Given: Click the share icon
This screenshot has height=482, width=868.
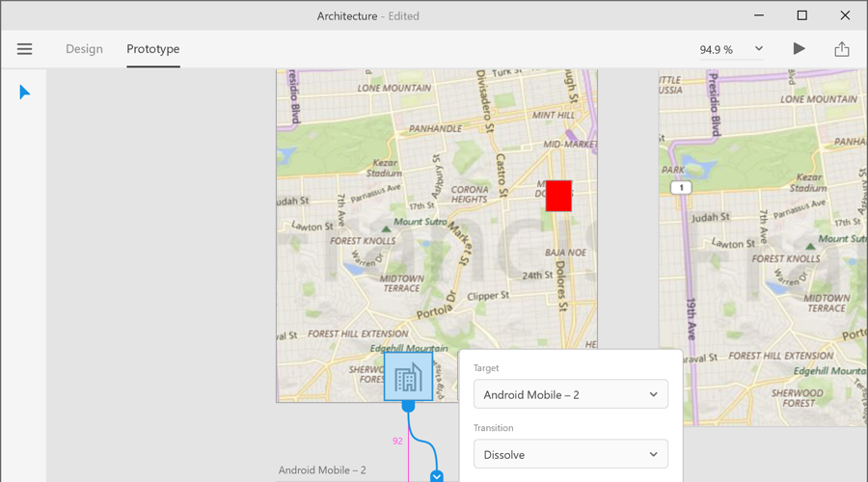Looking at the screenshot, I should pos(841,49).
